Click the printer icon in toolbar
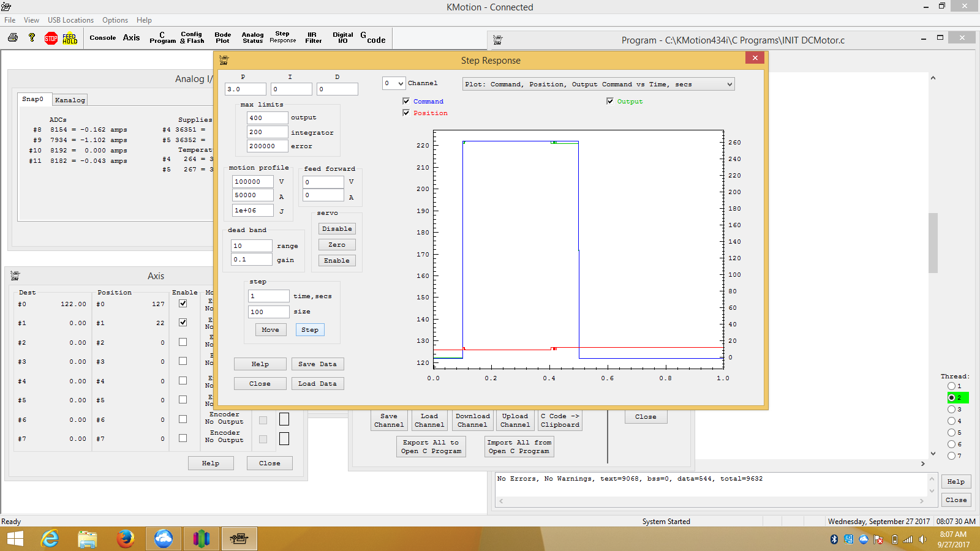The image size is (980, 551). tap(13, 38)
